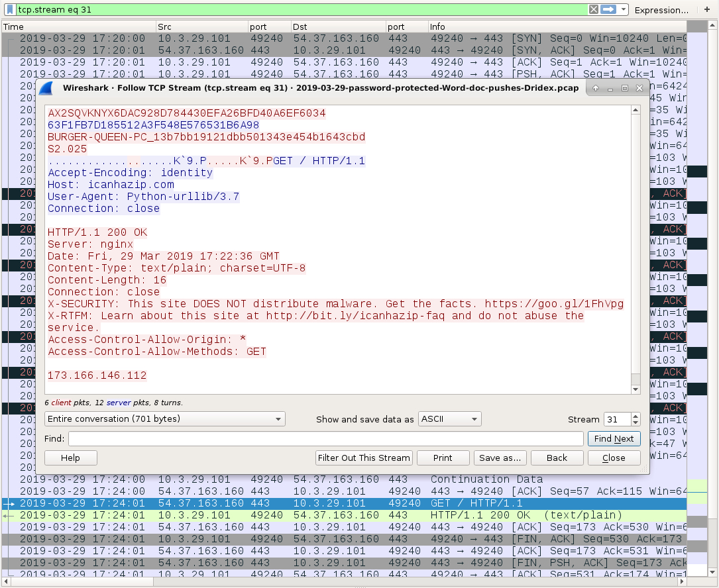Select the 'Accept-Encoding: identity' header line

pos(131,173)
